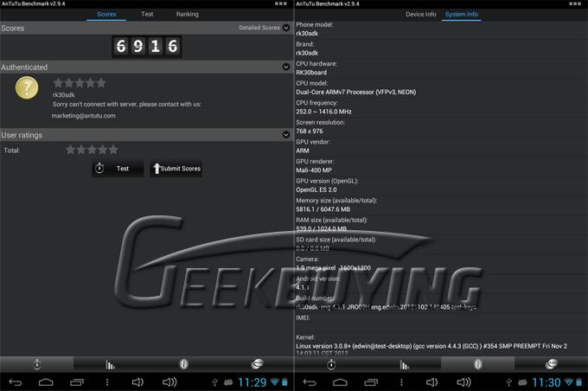
Task: Tap stopwatch test icon in right bottom bar
Action: 331,364
